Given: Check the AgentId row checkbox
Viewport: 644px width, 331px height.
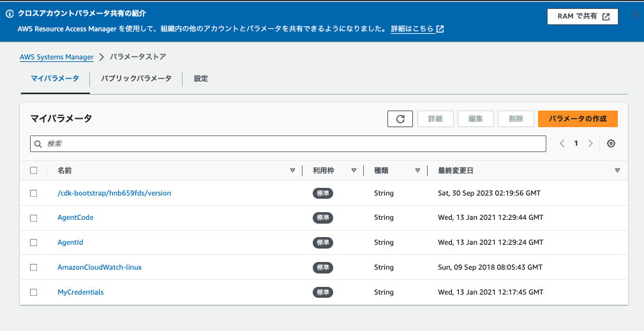Looking at the screenshot, I should point(34,243).
